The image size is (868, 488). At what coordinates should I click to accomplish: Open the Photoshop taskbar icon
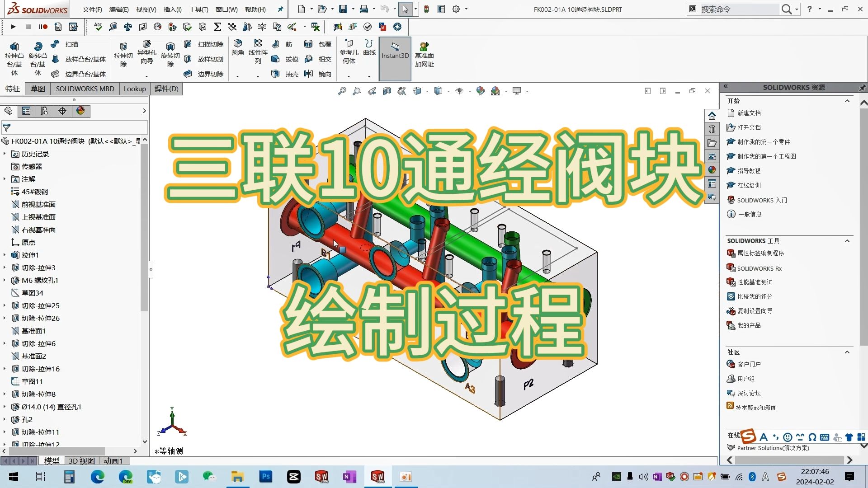pyautogui.click(x=266, y=477)
